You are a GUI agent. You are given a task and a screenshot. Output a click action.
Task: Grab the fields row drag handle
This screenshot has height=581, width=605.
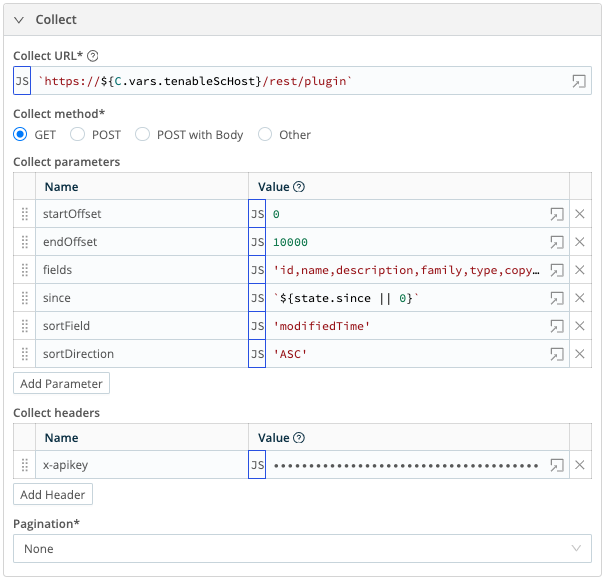(25, 270)
